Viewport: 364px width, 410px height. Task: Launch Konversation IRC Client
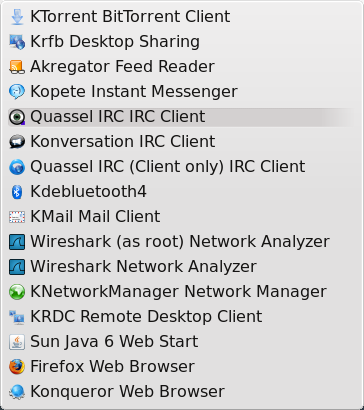tap(182, 142)
